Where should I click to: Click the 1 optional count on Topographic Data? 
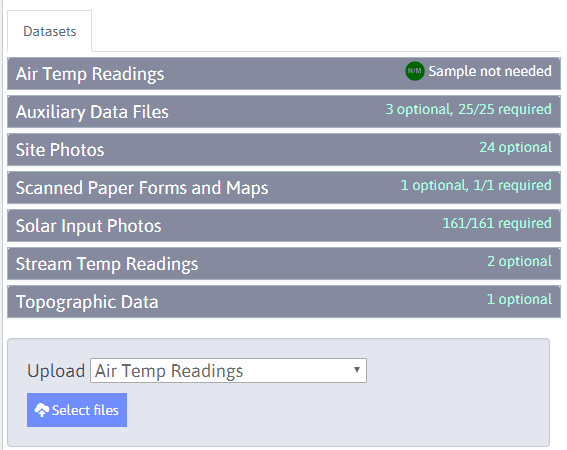[x=520, y=299]
